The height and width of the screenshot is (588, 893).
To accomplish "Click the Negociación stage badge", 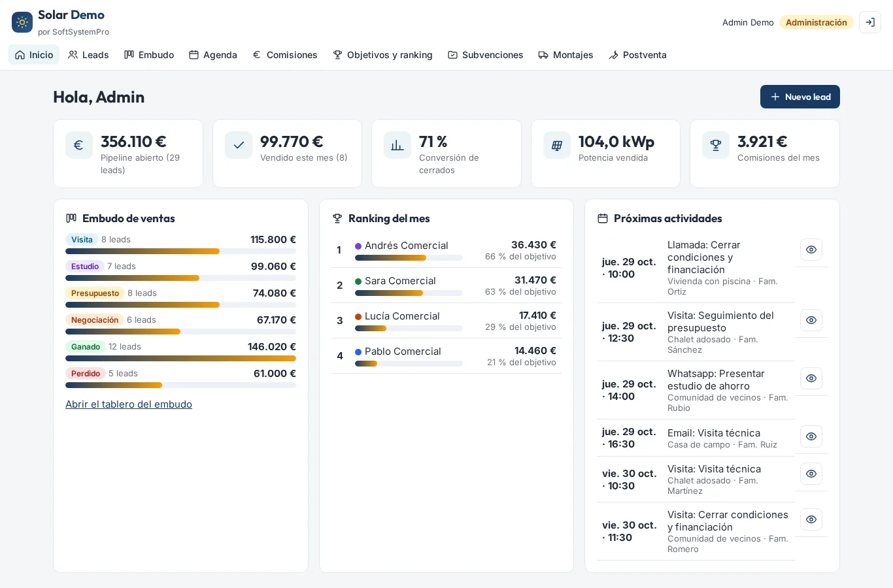I will pos(95,320).
